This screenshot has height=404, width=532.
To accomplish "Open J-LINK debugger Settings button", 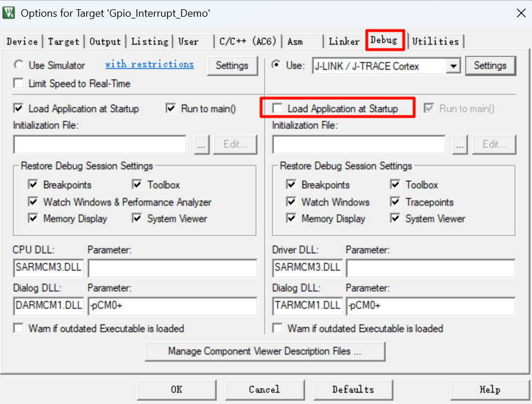I will [x=490, y=65].
